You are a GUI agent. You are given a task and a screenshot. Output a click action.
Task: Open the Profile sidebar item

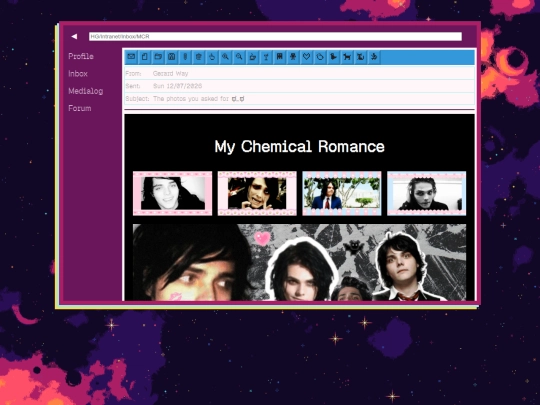[x=81, y=56]
